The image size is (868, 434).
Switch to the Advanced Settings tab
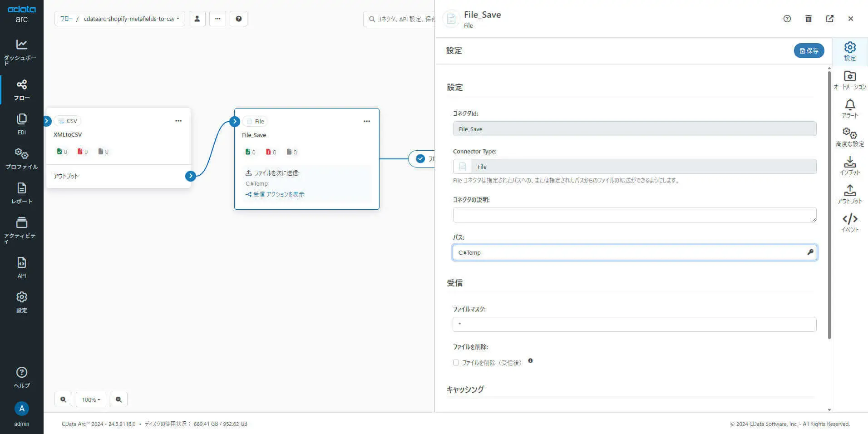(849, 137)
